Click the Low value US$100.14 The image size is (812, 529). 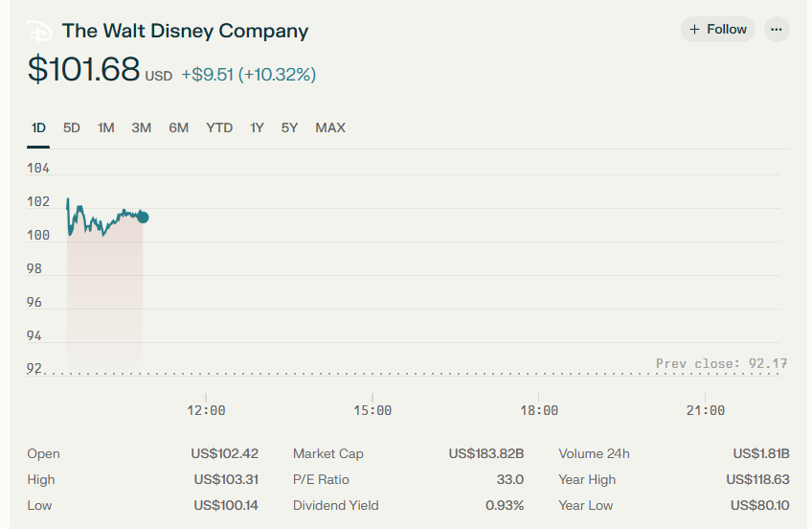point(226,505)
